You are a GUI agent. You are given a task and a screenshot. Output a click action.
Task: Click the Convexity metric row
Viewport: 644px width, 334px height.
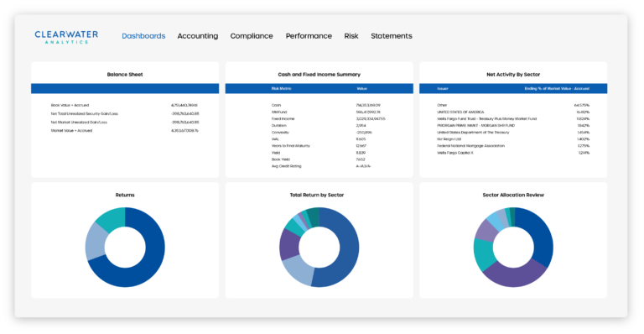pos(322,133)
